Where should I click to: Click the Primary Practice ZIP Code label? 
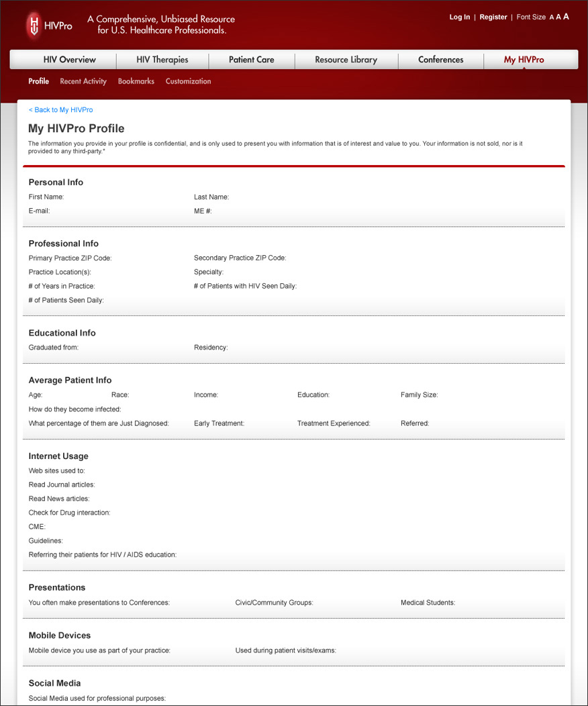click(x=70, y=258)
